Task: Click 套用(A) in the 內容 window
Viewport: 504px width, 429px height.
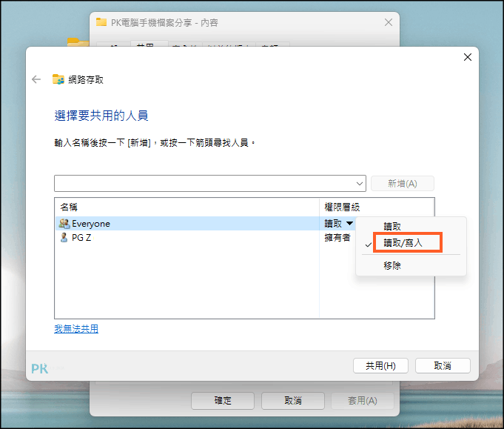Action: pyautogui.click(x=362, y=401)
